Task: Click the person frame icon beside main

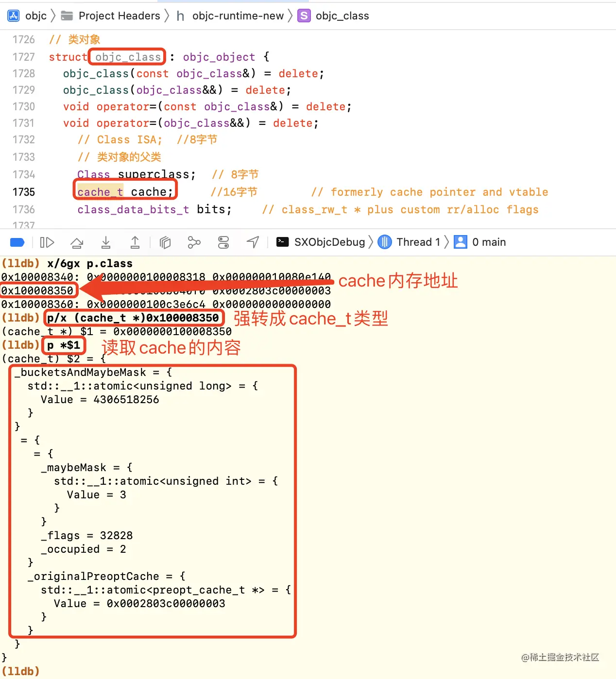Action: pos(460,242)
